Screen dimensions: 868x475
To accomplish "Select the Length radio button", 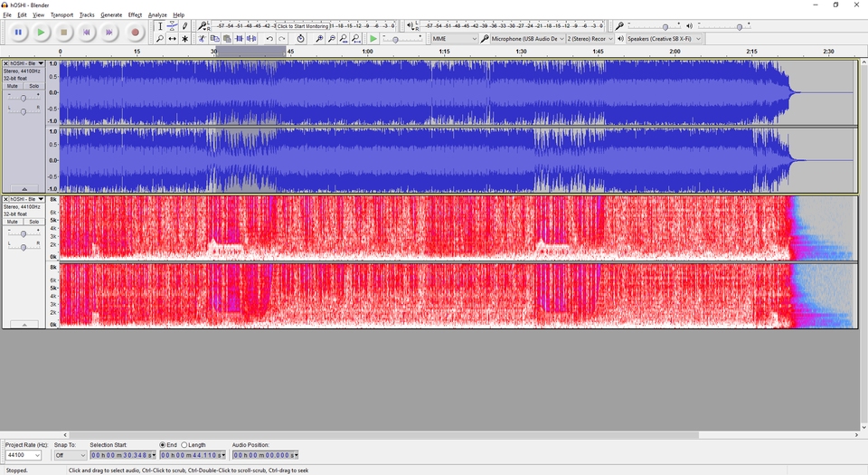I will click(184, 445).
